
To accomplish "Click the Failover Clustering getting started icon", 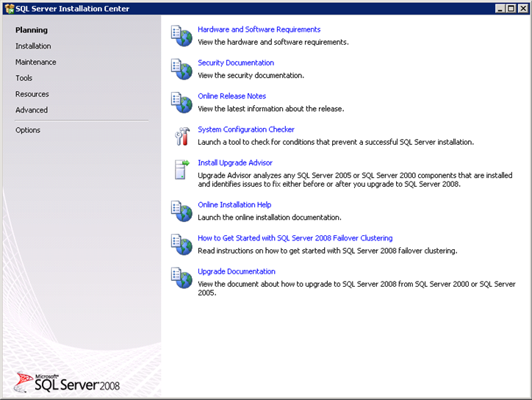I will pos(181,244).
